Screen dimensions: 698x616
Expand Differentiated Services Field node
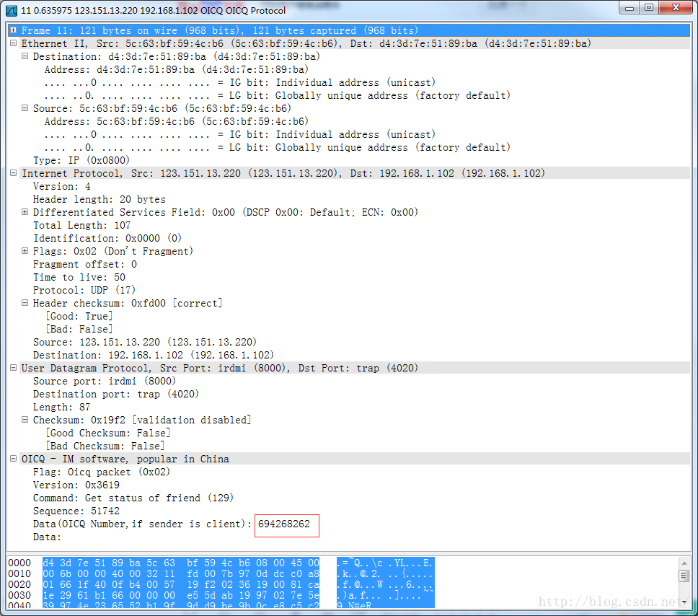click(25, 212)
